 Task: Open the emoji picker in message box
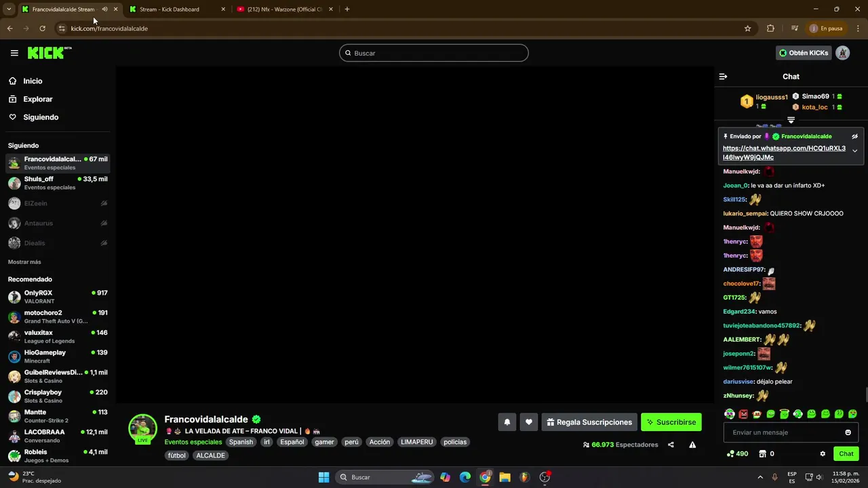coord(848,432)
